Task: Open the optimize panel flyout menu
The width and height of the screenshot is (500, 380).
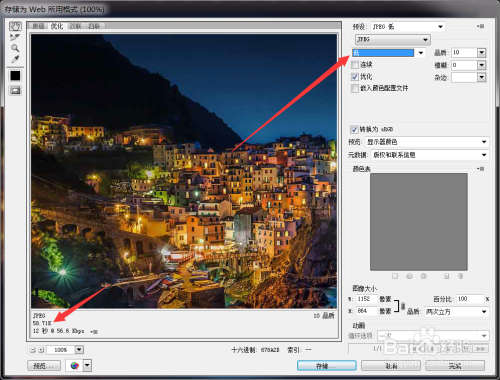Action: tap(481, 26)
